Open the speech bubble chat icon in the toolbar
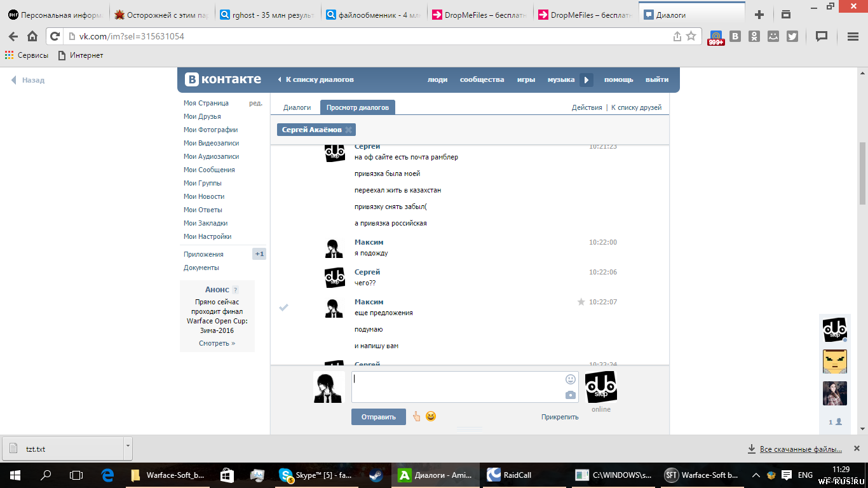Screen dimensions: 868x488 (822, 37)
